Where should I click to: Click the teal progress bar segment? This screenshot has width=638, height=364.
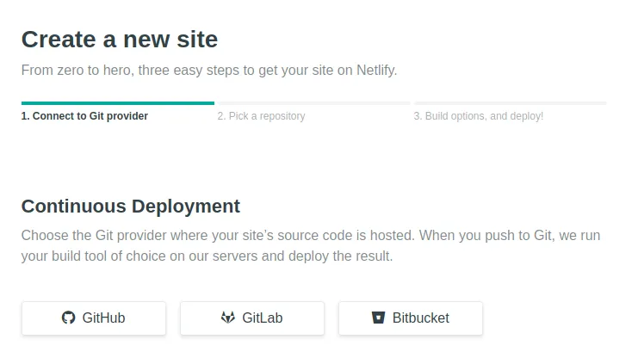pos(117,103)
